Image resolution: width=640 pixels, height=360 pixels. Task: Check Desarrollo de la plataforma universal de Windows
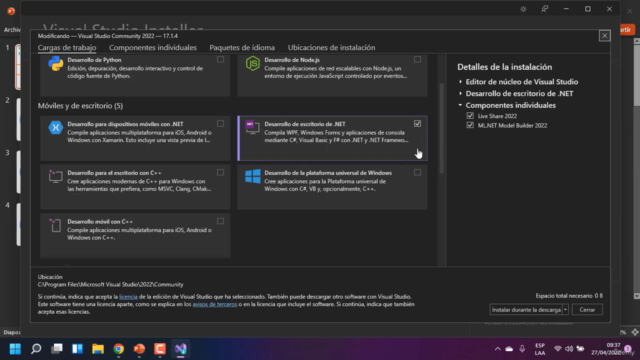[417, 173]
